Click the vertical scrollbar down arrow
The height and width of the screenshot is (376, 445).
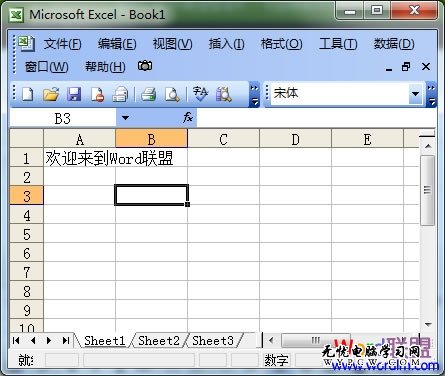pyautogui.click(x=428, y=324)
